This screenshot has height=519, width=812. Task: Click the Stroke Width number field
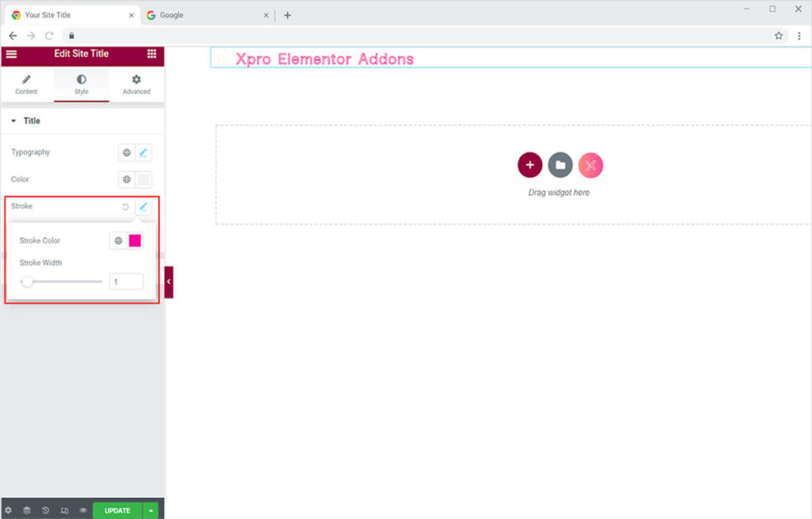(x=126, y=281)
